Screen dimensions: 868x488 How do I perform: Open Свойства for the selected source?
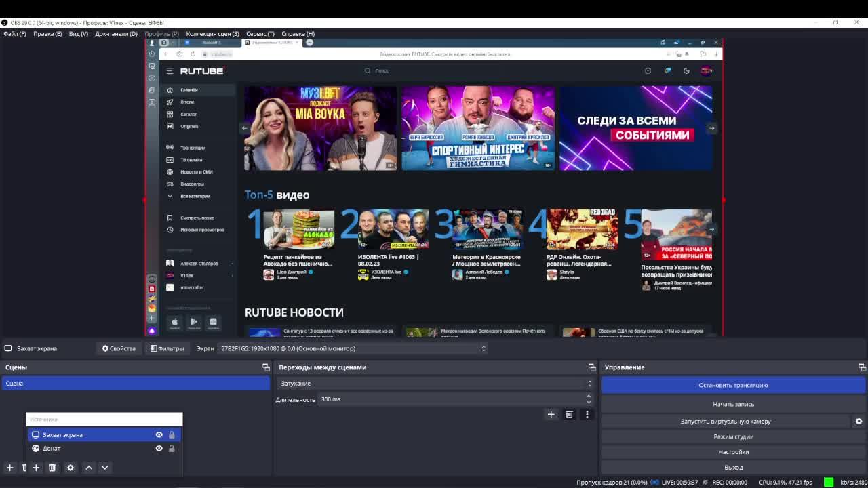coord(119,348)
